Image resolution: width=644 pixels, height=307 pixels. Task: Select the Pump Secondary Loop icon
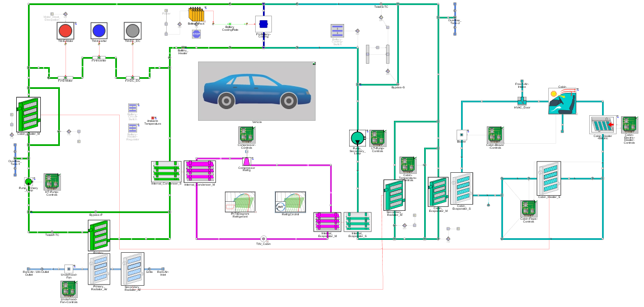coord(357,138)
